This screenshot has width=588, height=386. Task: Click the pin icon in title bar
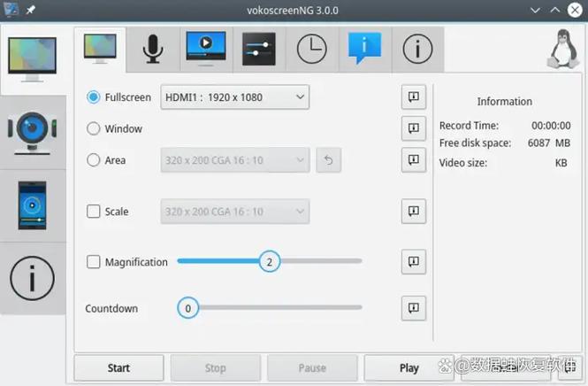[x=30, y=10]
